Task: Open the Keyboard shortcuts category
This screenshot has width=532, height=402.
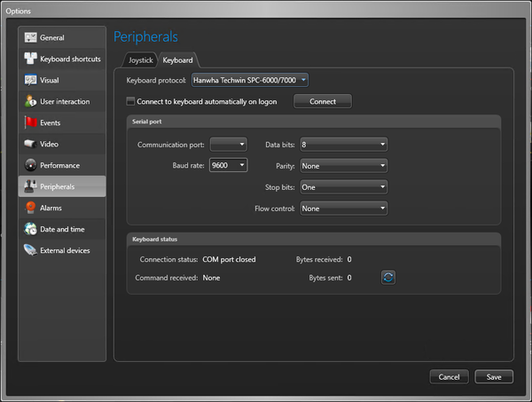Action: pyautogui.click(x=62, y=59)
